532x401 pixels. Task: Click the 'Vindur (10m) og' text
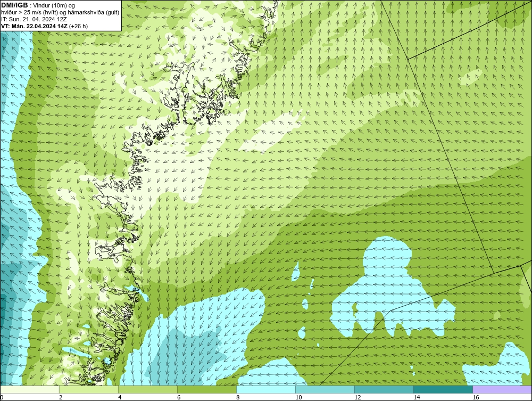tap(54, 5)
